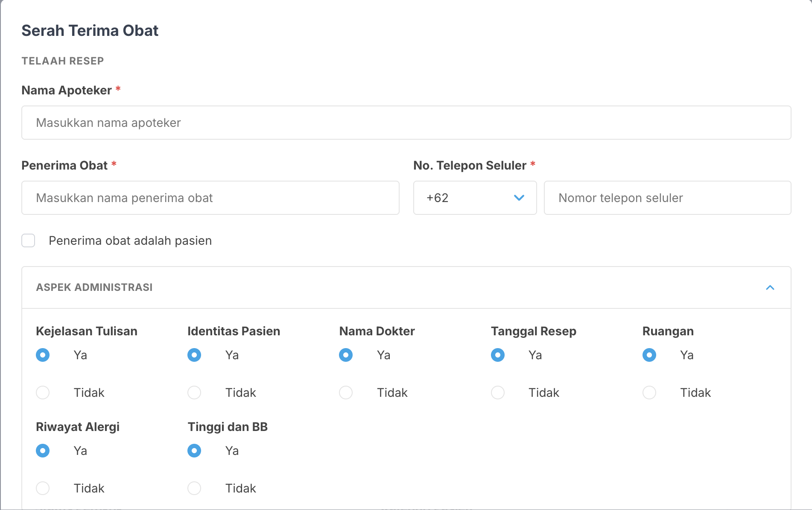Choose Ya for Nama Dokter
This screenshot has height=510, width=812.
[346, 355]
